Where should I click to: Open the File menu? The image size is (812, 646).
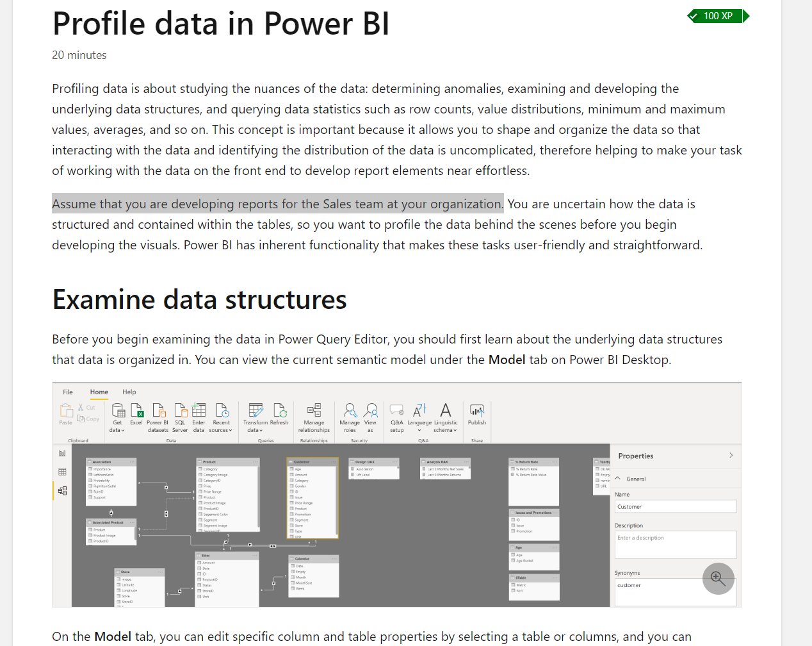[67, 392]
